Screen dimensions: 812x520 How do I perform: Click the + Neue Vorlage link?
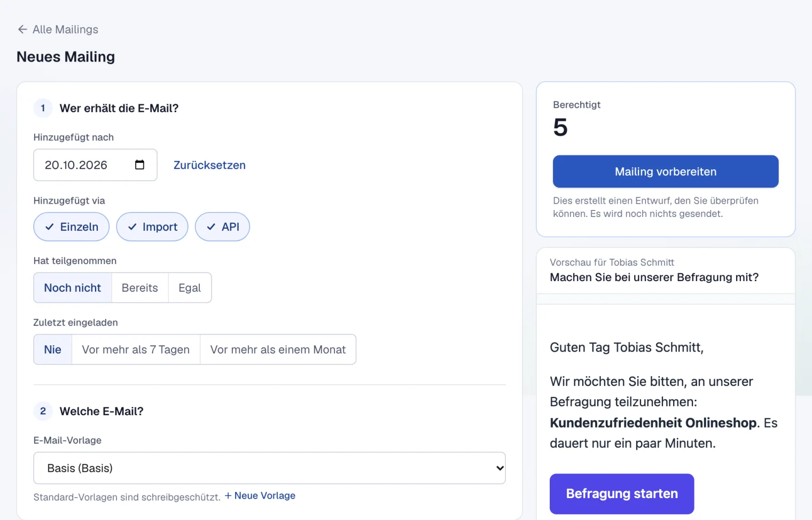tap(260, 495)
